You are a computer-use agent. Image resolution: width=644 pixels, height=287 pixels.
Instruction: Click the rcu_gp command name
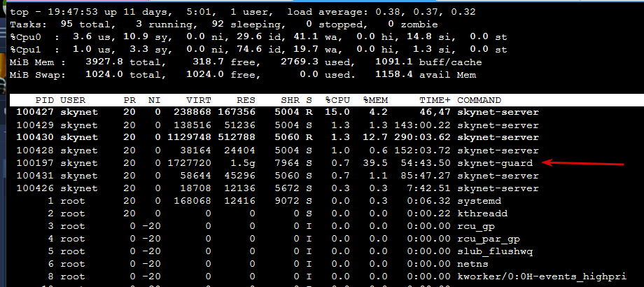tap(475, 227)
